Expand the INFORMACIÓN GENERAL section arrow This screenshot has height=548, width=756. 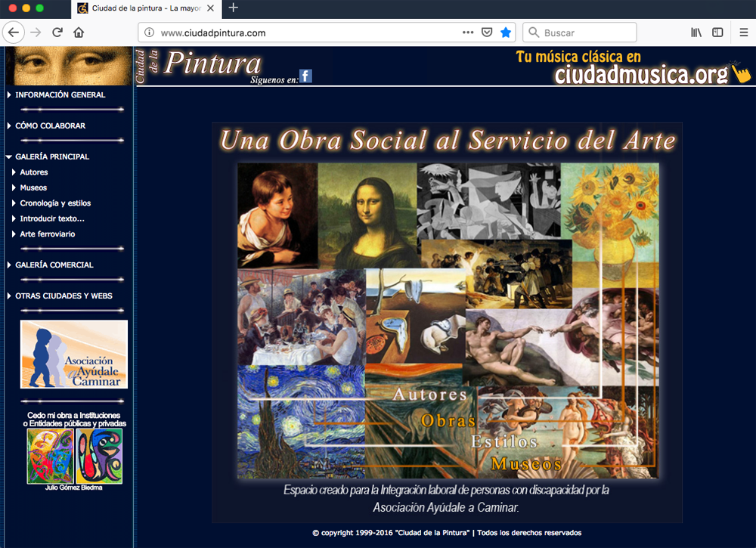click(9, 95)
